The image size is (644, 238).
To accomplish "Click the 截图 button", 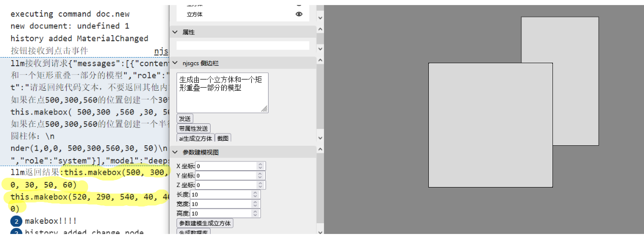I will tap(223, 138).
